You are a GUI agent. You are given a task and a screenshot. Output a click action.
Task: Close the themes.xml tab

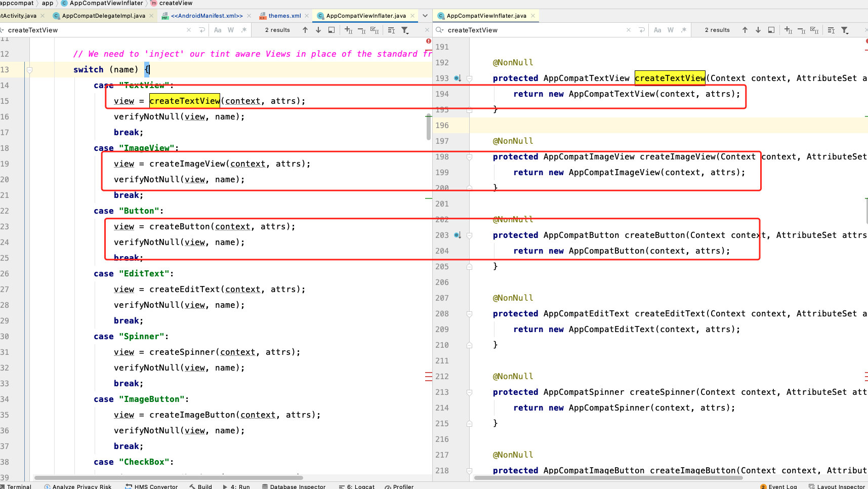click(x=307, y=16)
